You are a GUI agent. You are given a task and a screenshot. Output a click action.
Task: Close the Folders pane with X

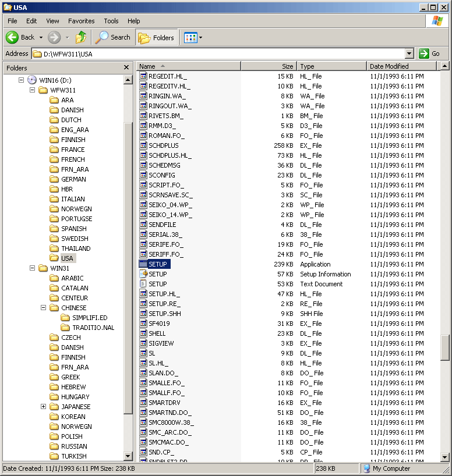tap(126, 68)
